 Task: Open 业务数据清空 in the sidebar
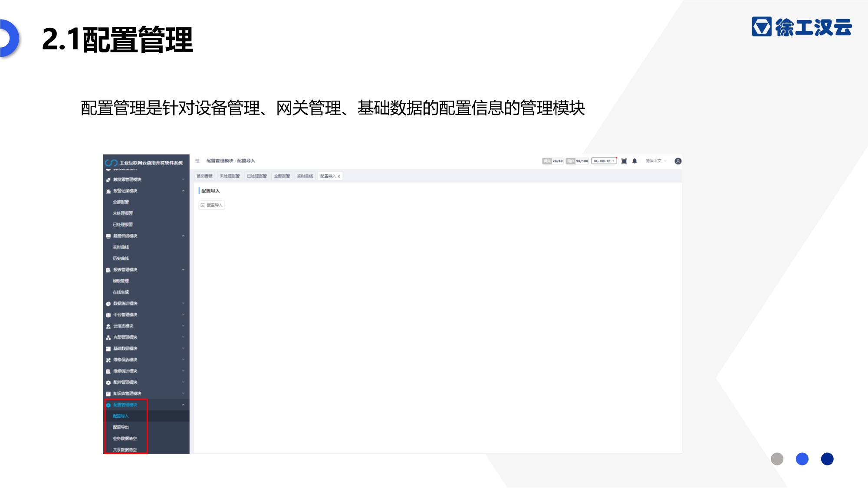pos(125,439)
